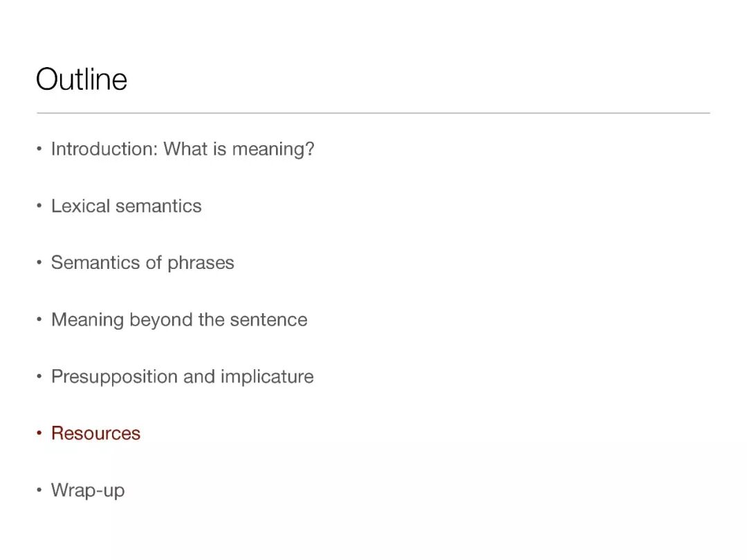Screen dimensions: 747x560
Task: Click the bullet dot before 'Wrap-up'
Action: click(39, 491)
